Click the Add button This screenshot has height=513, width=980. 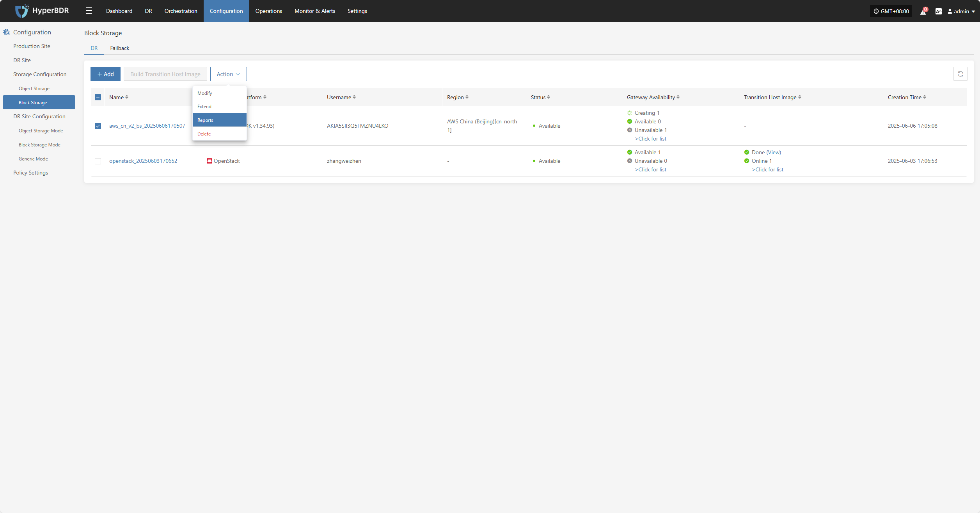pyautogui.click(x=105, y=74)
